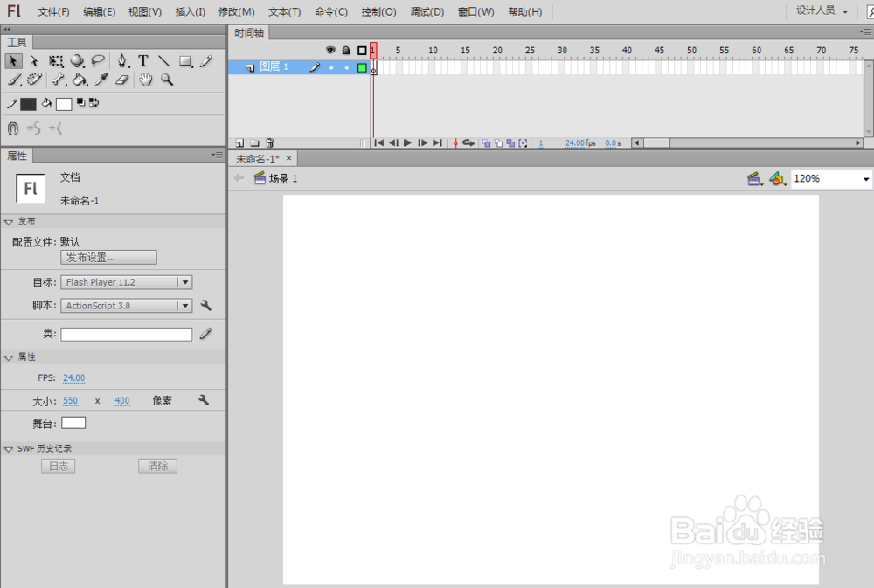Open the 文件(F) menu
Screen dimensions: 874x588
pos(53,11)
